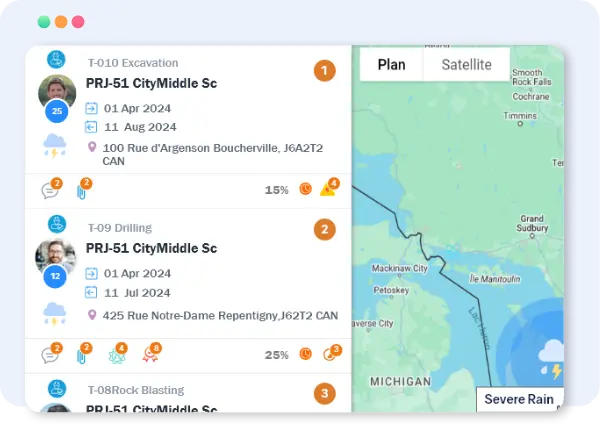Open attachments on T-010 Excavation card
The image size is (600, 431).
click(x=81, y=190)
